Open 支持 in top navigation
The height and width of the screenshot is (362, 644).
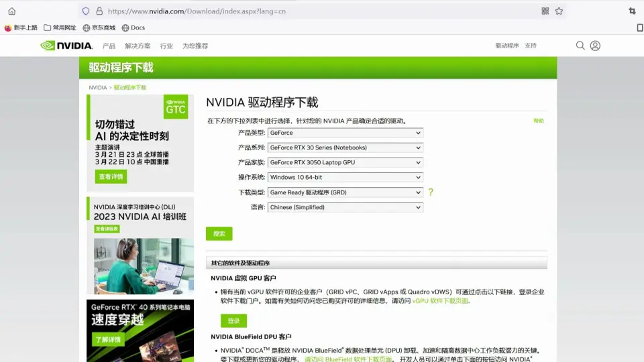530,46
